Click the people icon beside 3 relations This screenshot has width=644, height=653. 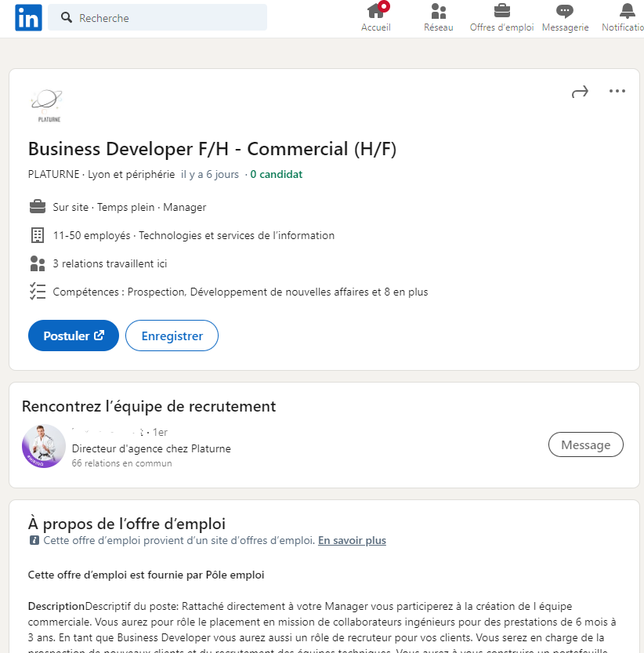click(38, 263)
